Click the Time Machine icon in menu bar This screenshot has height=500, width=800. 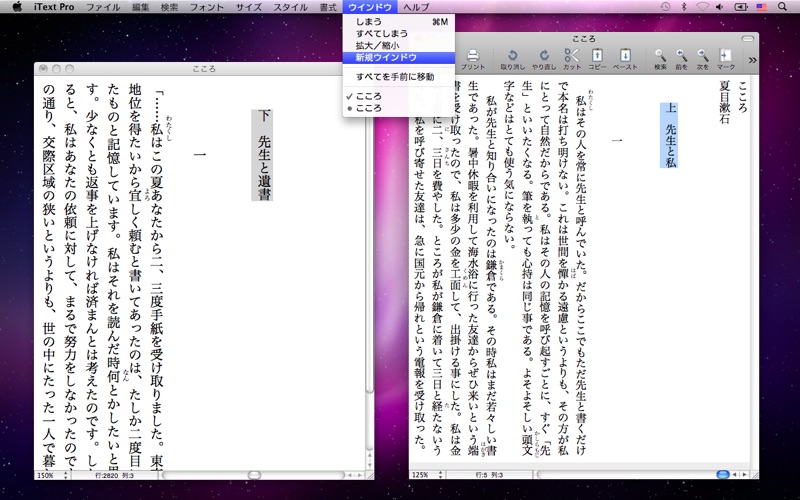pyautogui.click(x=665, y=7)
